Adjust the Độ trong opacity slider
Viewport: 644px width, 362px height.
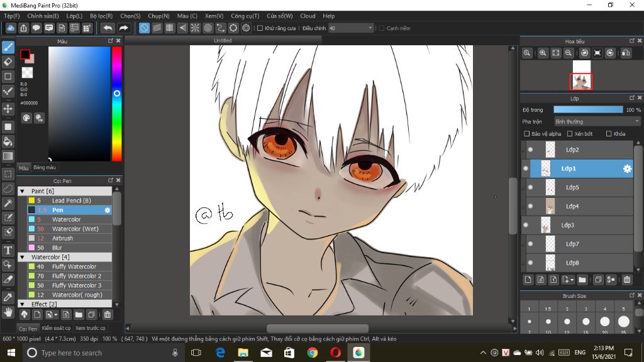click(588, 109)
